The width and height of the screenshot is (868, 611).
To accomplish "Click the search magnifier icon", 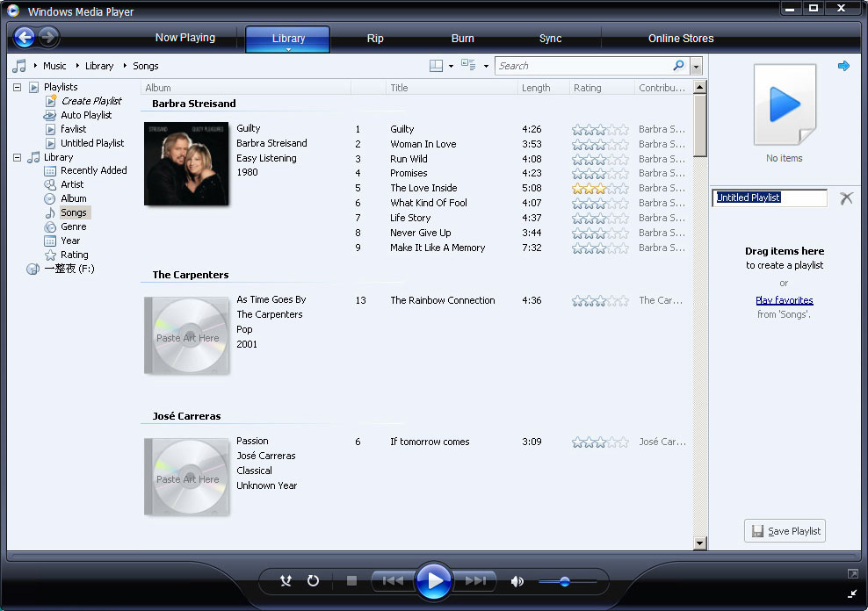I will click(x=678, y=65).
